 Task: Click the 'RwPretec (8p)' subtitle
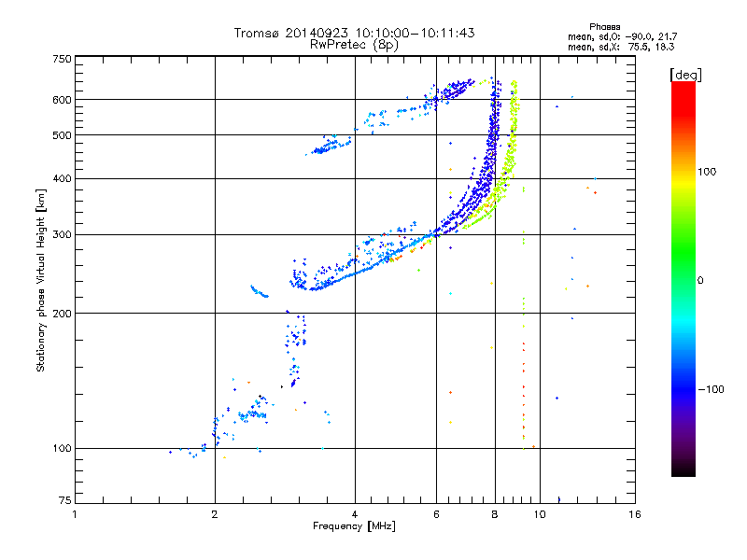(354, 45)
